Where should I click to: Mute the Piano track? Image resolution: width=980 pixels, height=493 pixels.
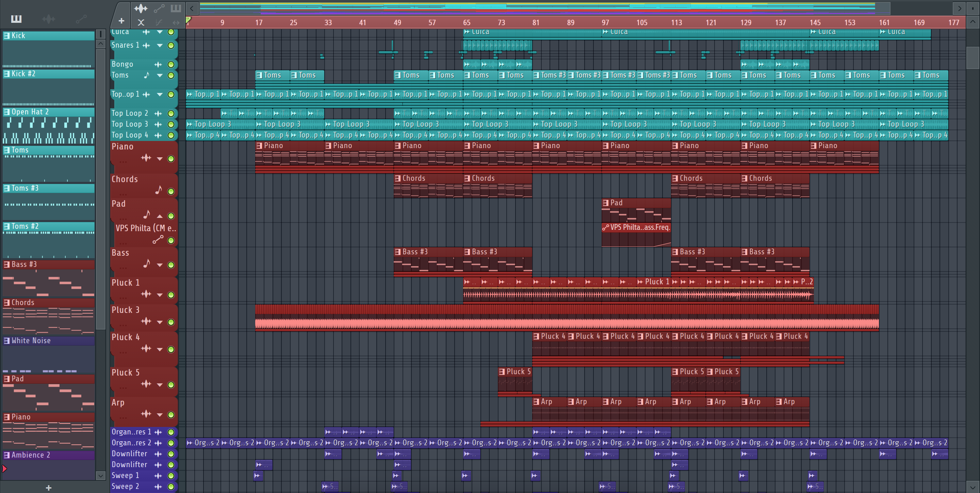click(171, 159)
